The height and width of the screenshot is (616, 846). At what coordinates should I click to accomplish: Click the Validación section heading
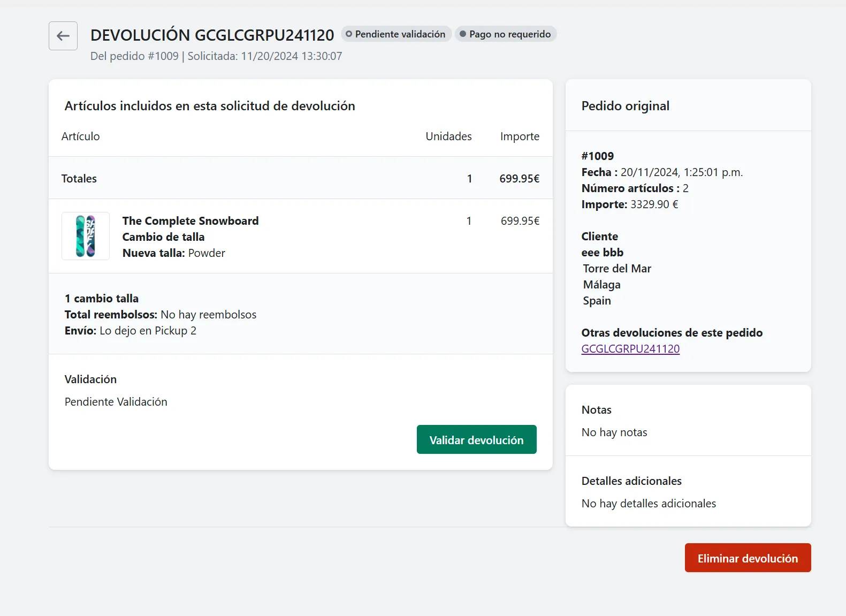pos(90,379)
